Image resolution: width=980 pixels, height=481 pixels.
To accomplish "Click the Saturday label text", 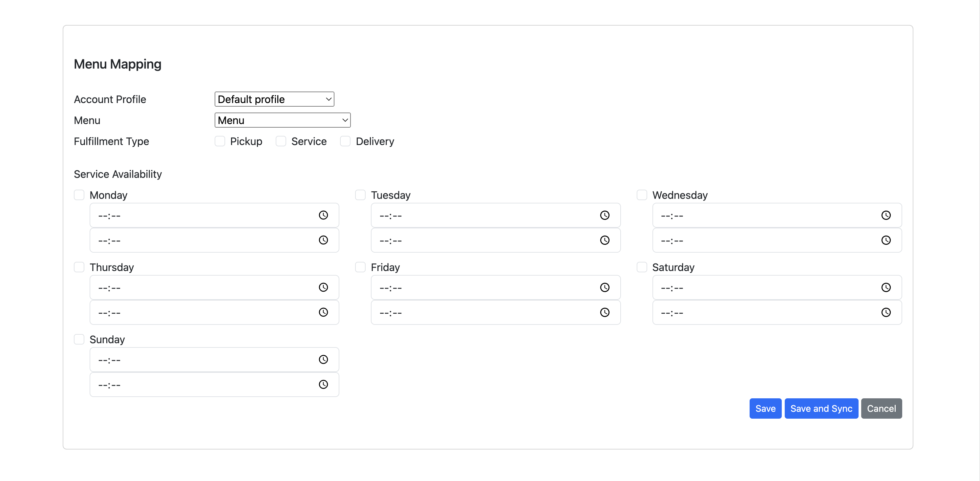I will point(673,267).
